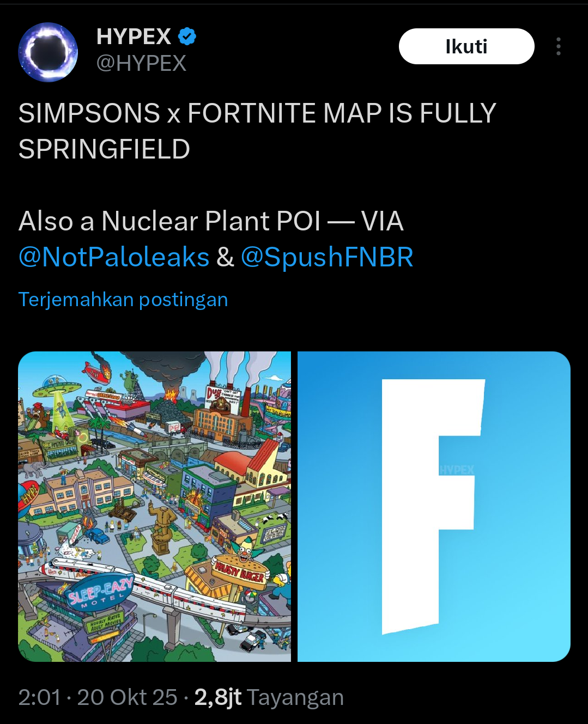Click the 2:01 post timestamp
The width and height of the screenshot is (588, 724).
tap(39, 697)
